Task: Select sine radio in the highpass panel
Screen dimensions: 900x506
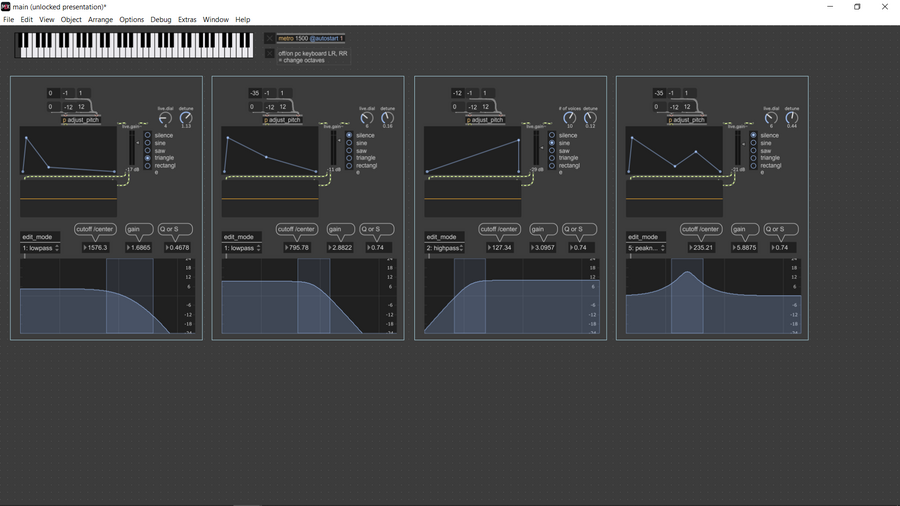Action: pyautogui.click(x=552, y=143)
